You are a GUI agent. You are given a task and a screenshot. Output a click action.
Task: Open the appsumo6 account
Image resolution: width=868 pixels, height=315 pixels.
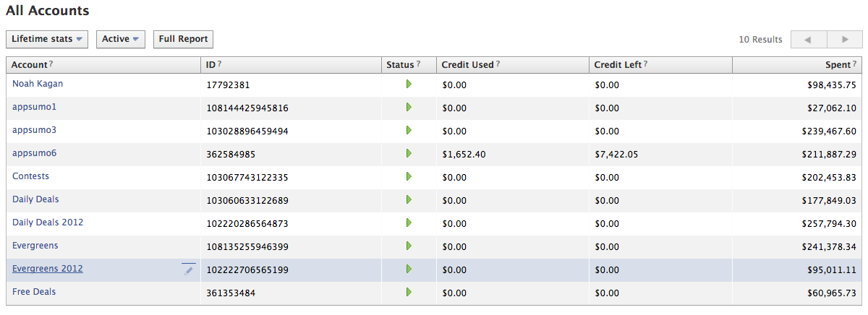click(34, 153)
